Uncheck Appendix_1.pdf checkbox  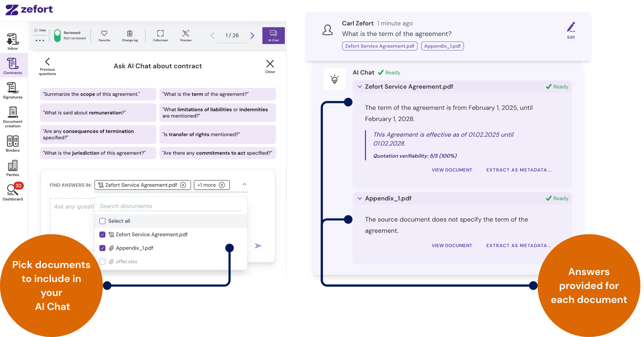(x=102, y=248)
